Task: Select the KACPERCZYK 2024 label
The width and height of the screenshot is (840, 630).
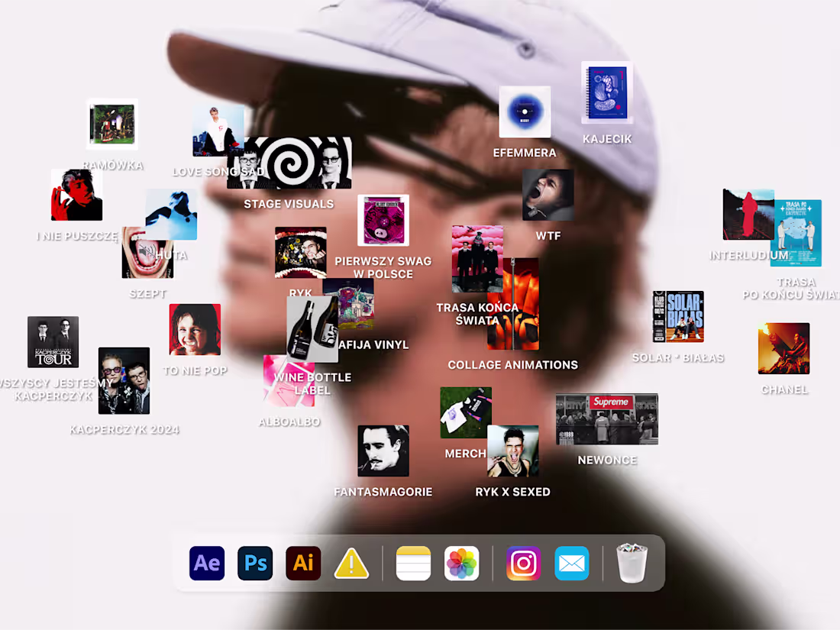Action: click(x=124, y=430)
